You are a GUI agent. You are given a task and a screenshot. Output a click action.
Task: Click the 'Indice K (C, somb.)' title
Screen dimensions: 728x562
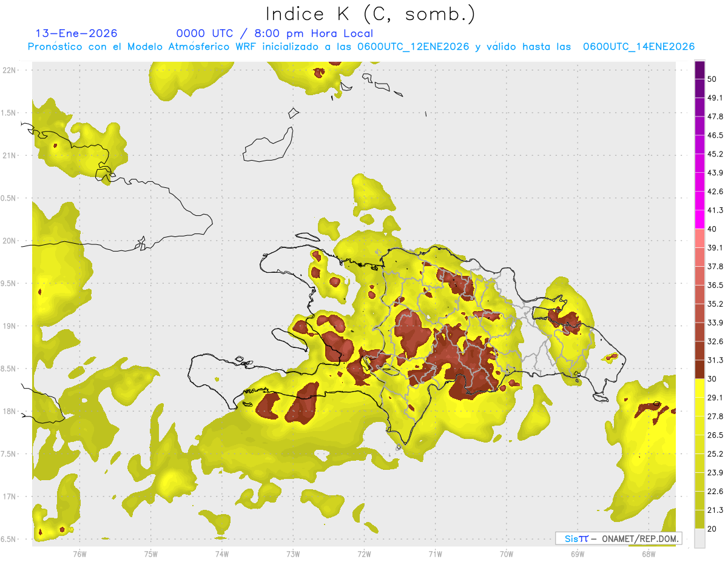tap(370, 13)
